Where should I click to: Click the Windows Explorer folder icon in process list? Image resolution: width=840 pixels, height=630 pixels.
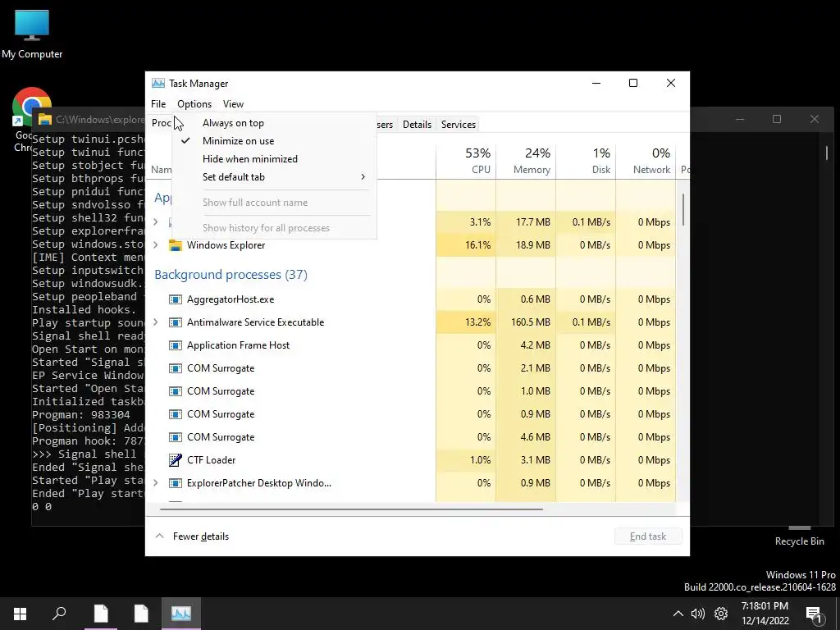point(176,244)
